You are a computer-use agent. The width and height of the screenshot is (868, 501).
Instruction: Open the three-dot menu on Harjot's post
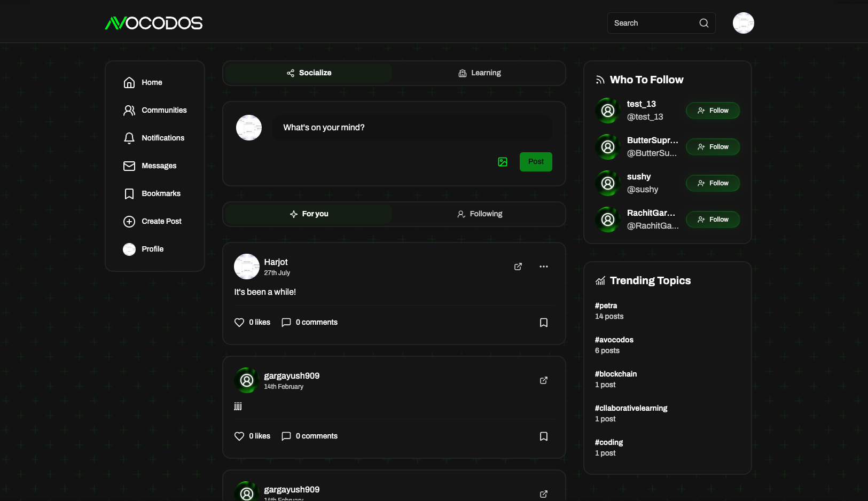point(543,267)
